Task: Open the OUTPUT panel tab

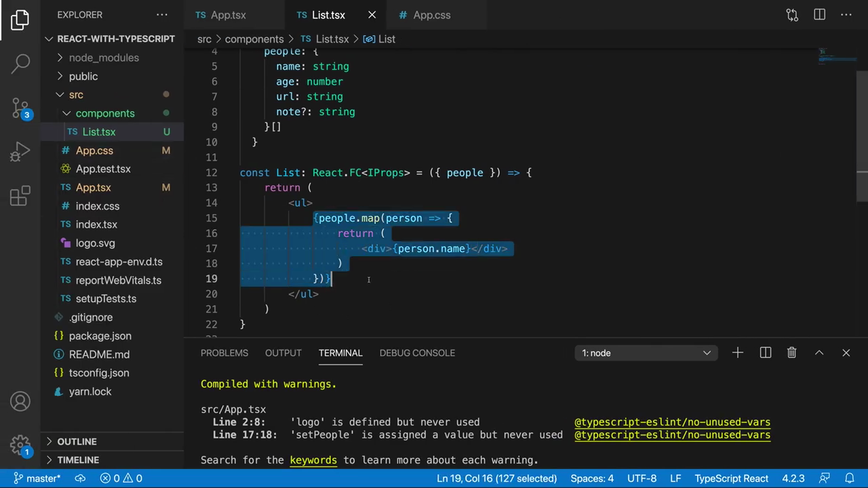Action: pos(283,352)
